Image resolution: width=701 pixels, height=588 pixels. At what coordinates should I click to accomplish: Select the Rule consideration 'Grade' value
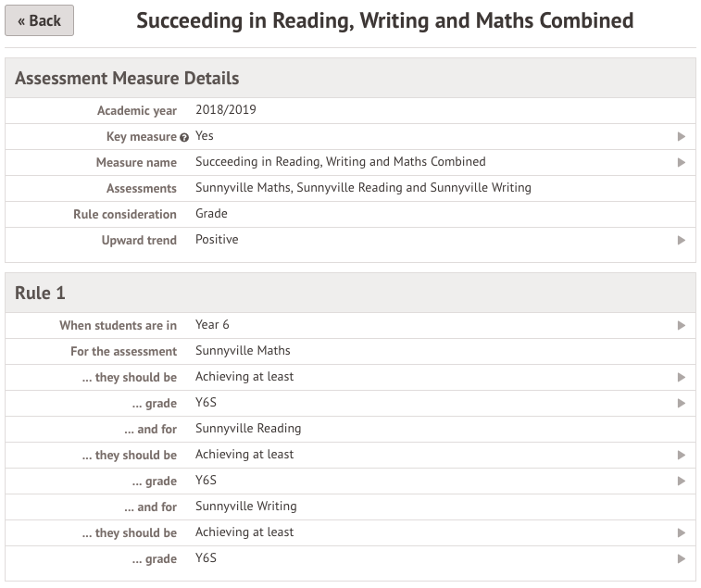tap(211, 214)
